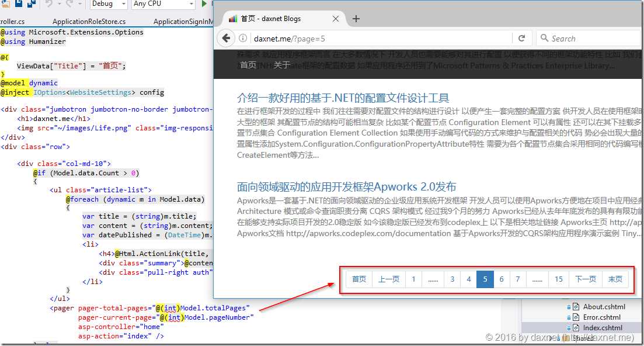The height and width of the screenshot is (346, 644).
Task: Click the @foreach line in code editor
Action: 135,199
